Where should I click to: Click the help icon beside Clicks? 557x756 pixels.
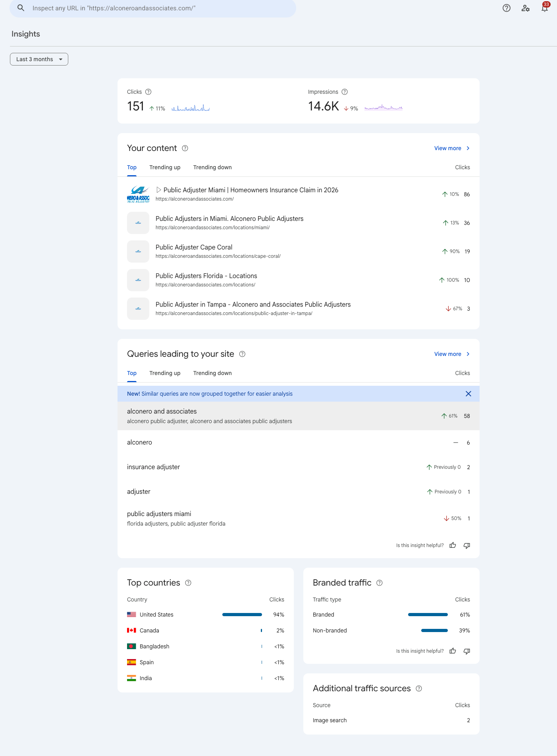(x=148, y=92)
